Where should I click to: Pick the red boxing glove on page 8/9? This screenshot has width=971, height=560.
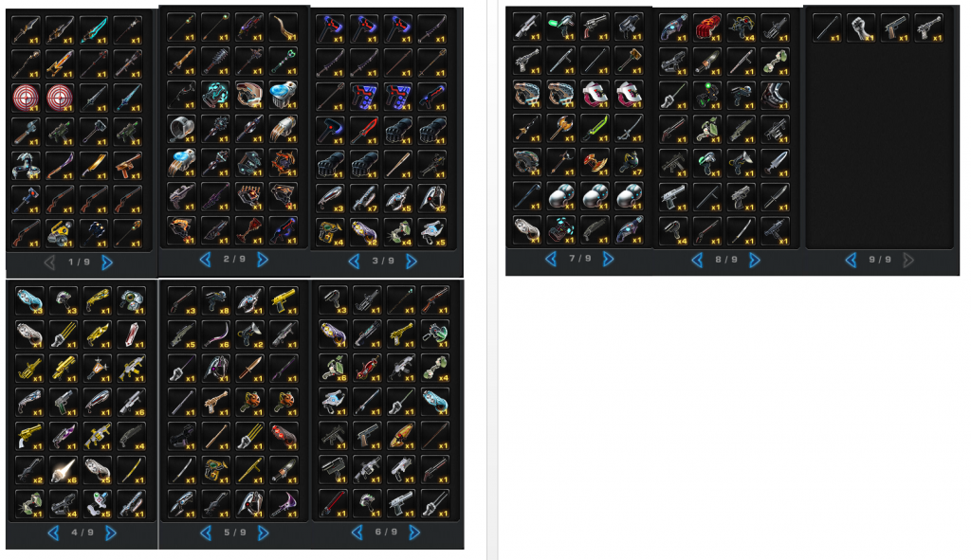(x=707, y=28)
